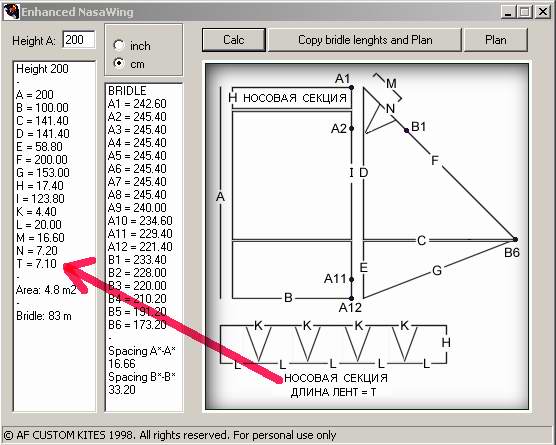Open the Plan button
The width and height of the screenshot is (556, 445).
point(495,40)
